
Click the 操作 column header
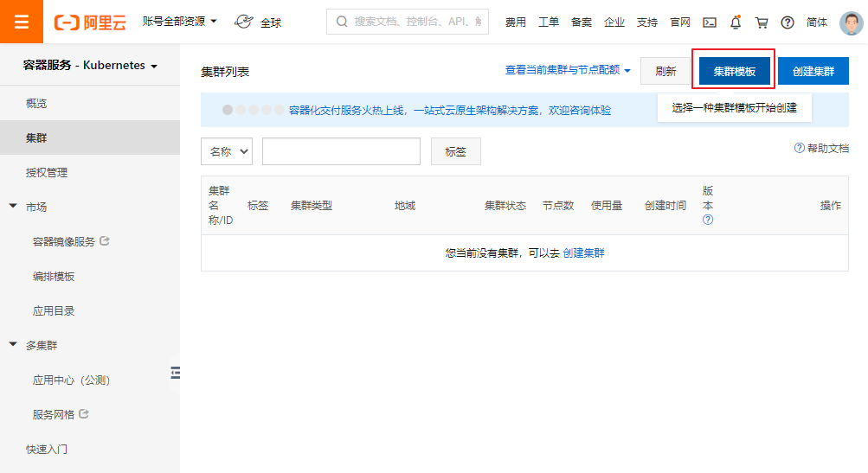click(x=831, y=205)
